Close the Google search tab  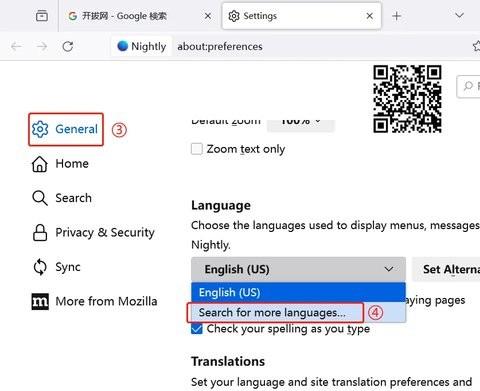tap(208, 16)
